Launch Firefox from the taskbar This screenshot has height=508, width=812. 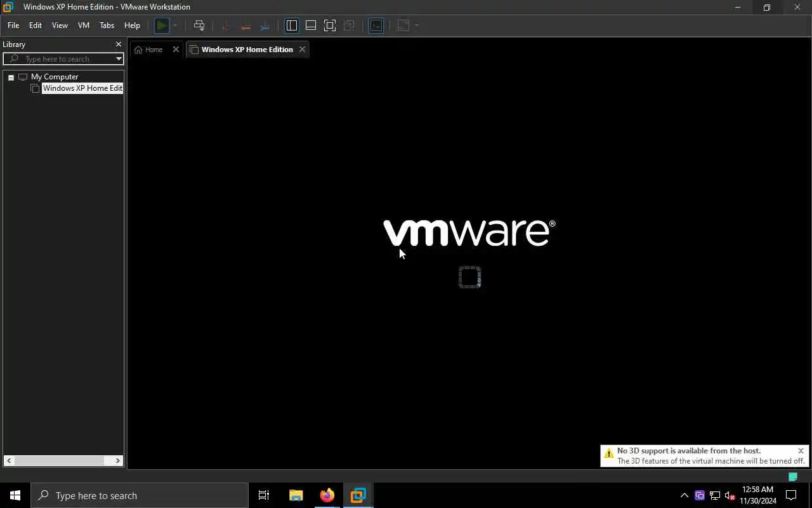click(x=327, y=495)
